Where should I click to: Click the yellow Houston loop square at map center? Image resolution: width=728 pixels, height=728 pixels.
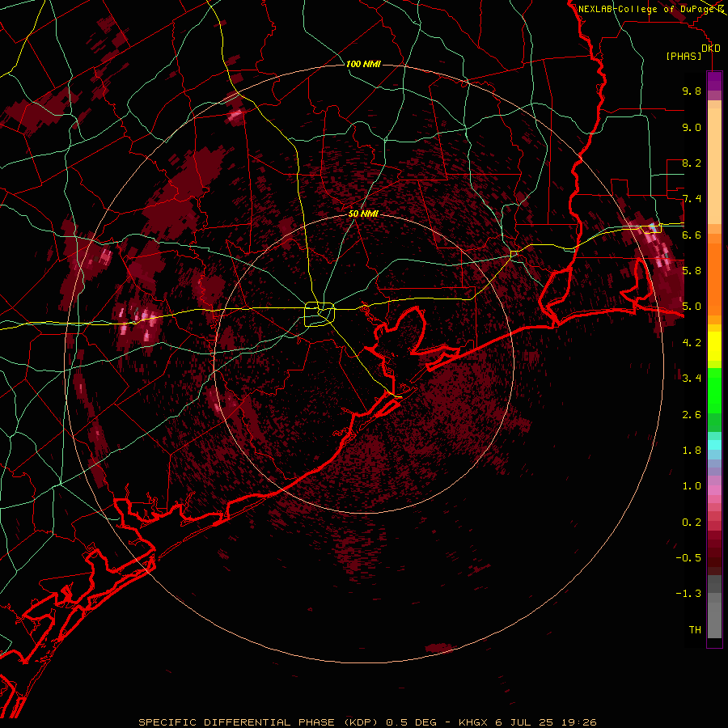click(320, 315)
